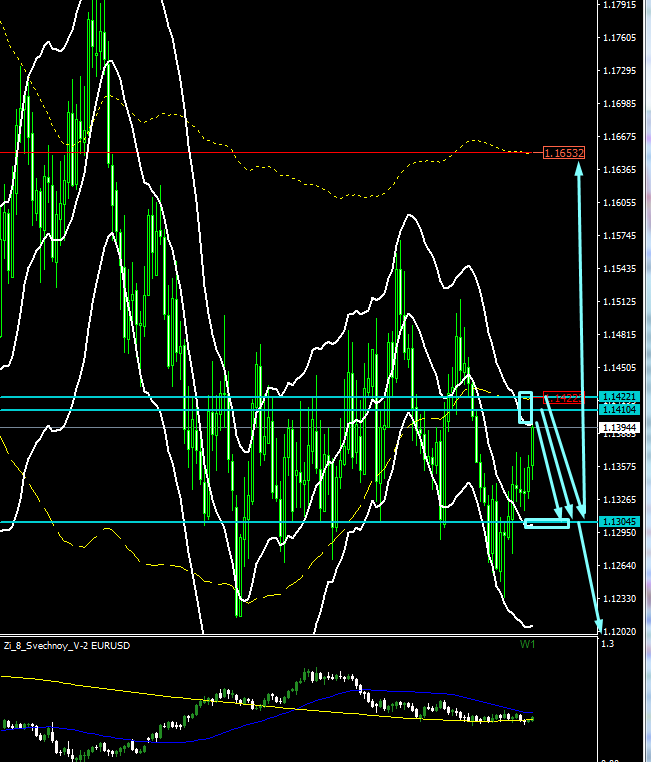This screenshot has height=762, width=651.
Task: Click the green W1 timeframe label
Action: pos(527,645)
